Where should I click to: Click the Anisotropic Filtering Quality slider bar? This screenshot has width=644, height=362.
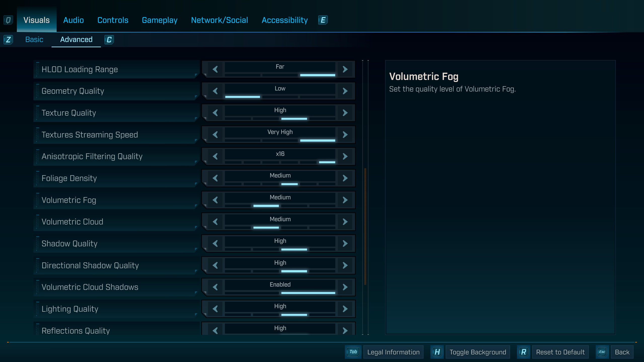(280, 162)
